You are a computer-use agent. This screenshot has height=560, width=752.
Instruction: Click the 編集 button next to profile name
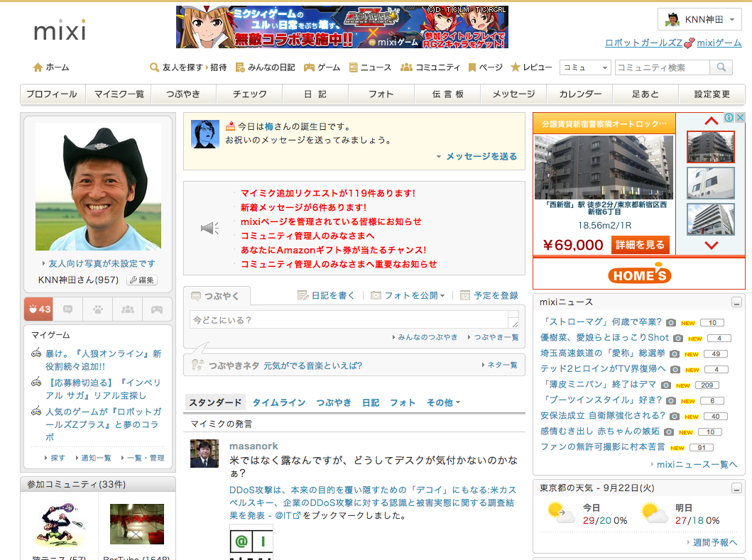(x=142, y=280)
